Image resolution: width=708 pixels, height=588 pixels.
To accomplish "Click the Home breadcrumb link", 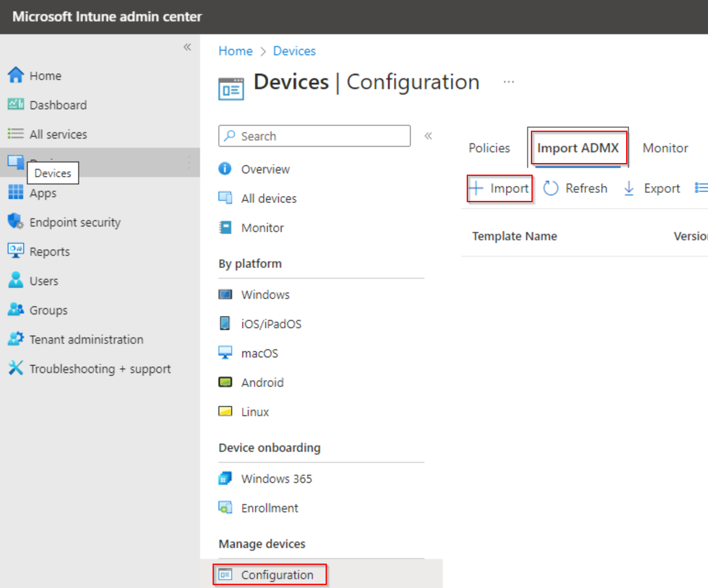I will point(236,51).
